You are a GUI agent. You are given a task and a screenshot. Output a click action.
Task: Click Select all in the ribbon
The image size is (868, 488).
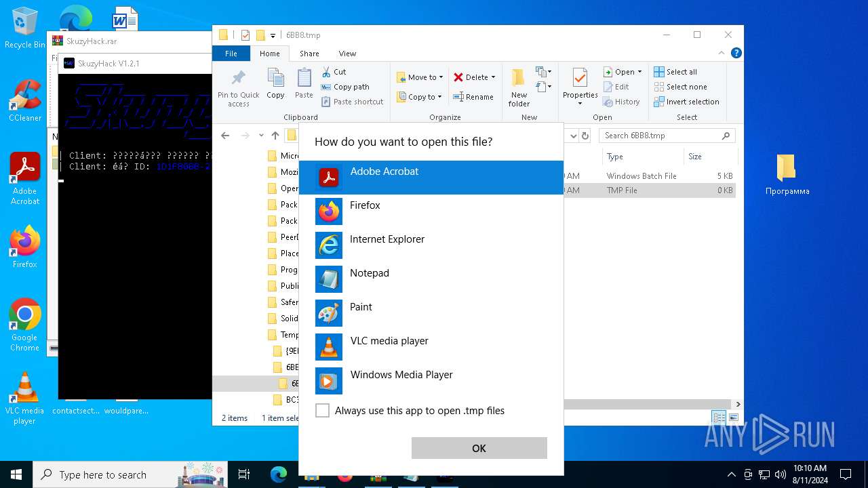pyautogui.click(x=675, y=72)
